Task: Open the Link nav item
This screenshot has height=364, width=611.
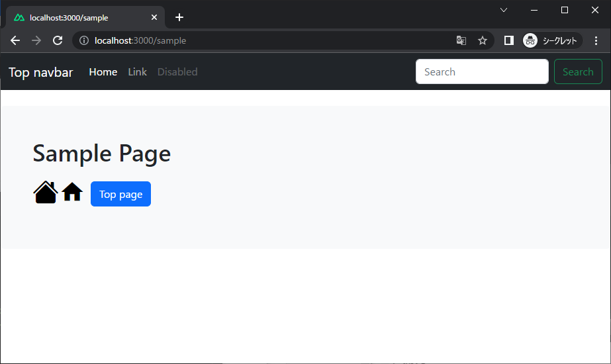Action: coord(137,71)
